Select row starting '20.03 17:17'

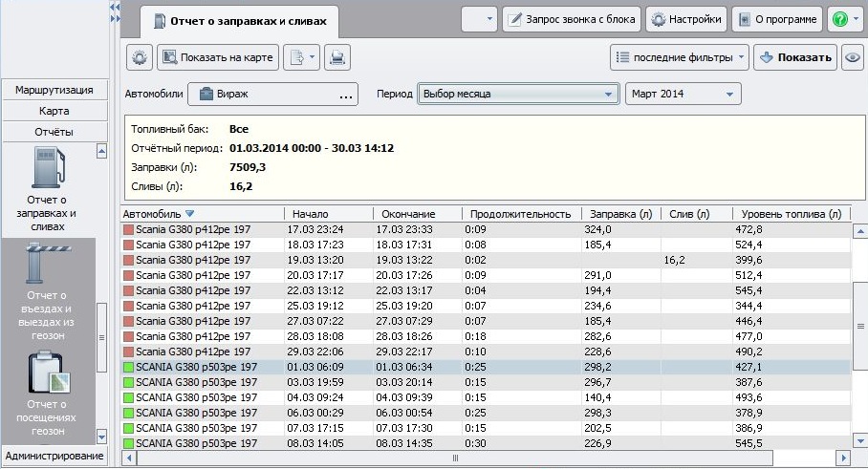pyautogui.click(x=486, y=275)
